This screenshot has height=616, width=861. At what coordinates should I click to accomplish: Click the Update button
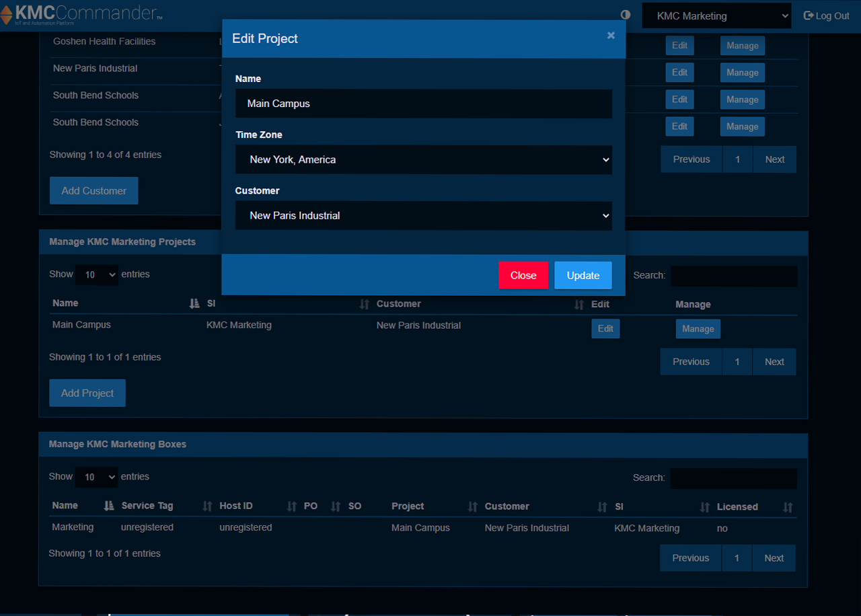[583, 275]
